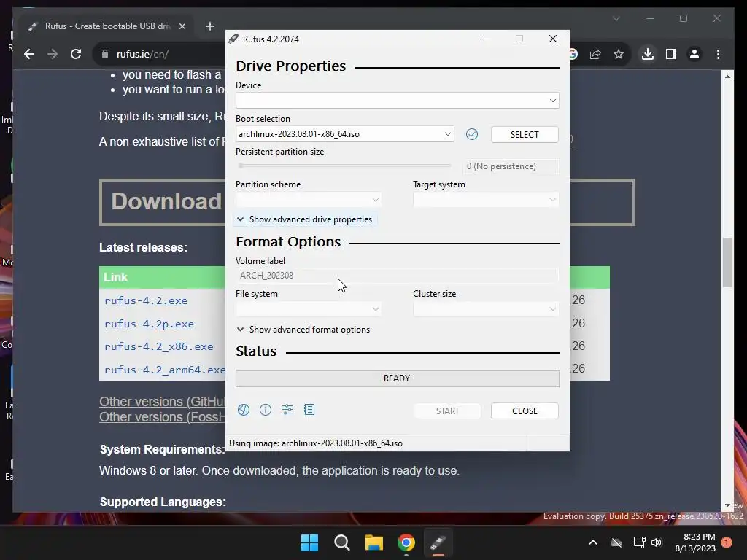Show hidden system tray icons

593,542
